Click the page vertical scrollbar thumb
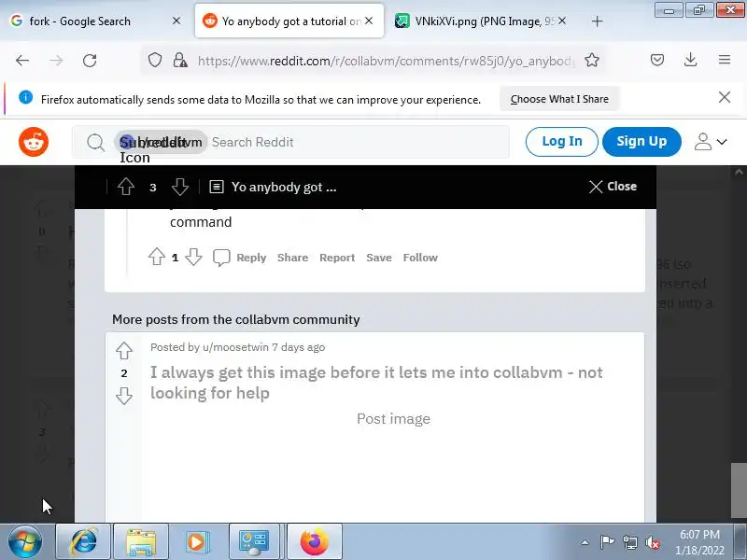Screen dimensions: 747x560 (x=739, y=489)
